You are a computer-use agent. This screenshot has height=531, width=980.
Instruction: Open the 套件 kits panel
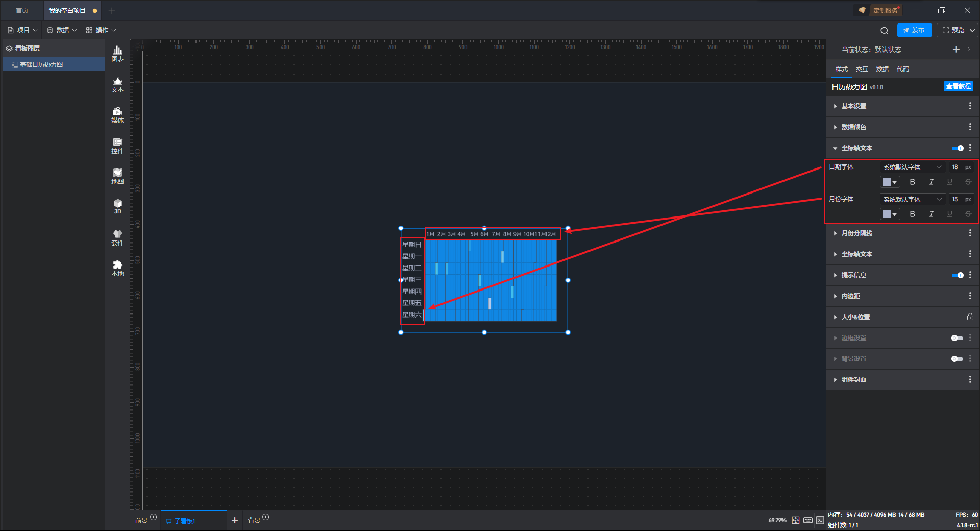[x=117, y=237]
